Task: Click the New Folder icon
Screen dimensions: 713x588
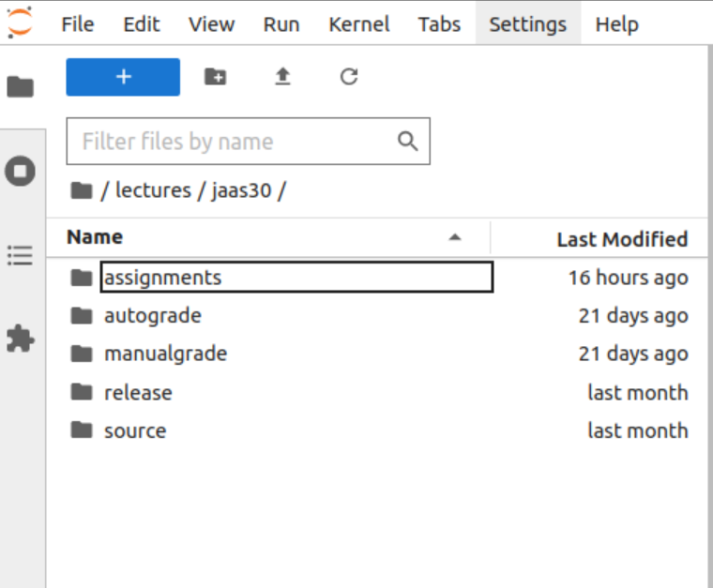Action: (x=215, y=77)
